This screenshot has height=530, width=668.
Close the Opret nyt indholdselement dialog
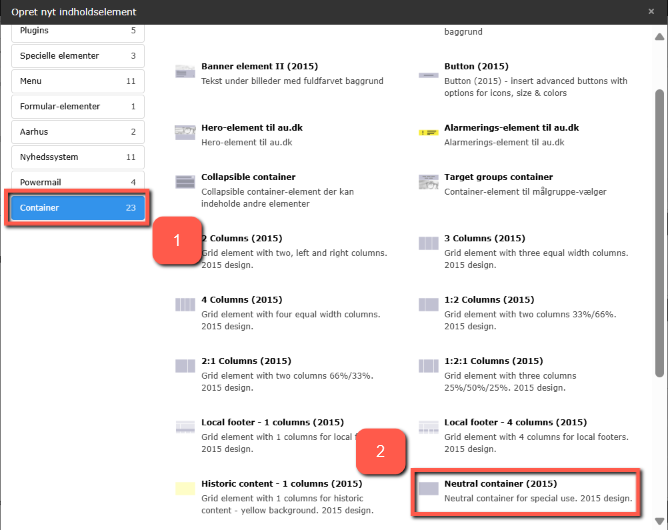(652, 11)
